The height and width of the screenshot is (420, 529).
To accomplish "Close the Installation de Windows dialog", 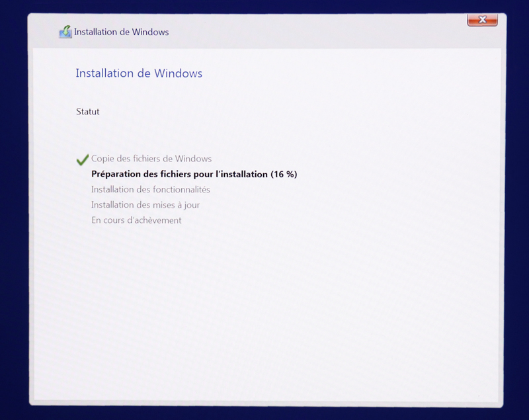I will coord(482,20).
